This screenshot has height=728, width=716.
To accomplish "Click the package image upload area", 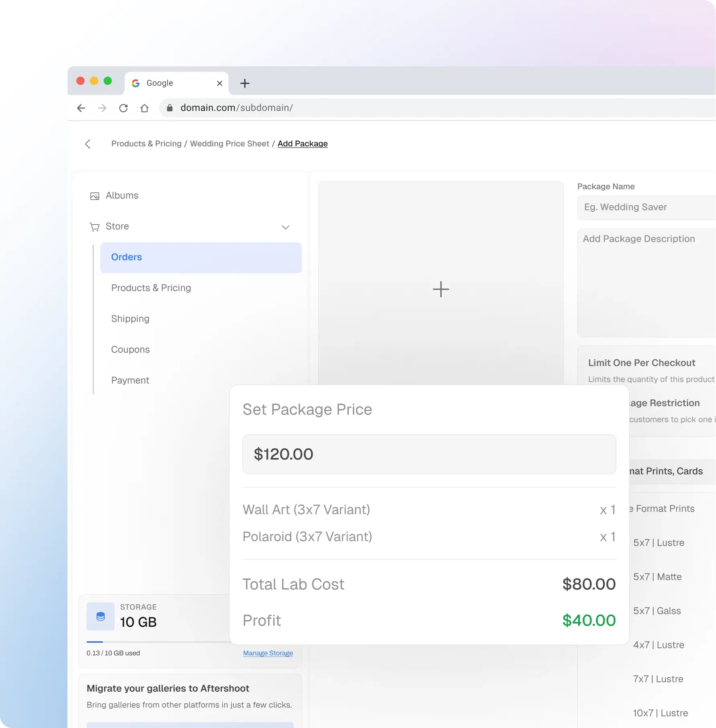I will [441, 283].
